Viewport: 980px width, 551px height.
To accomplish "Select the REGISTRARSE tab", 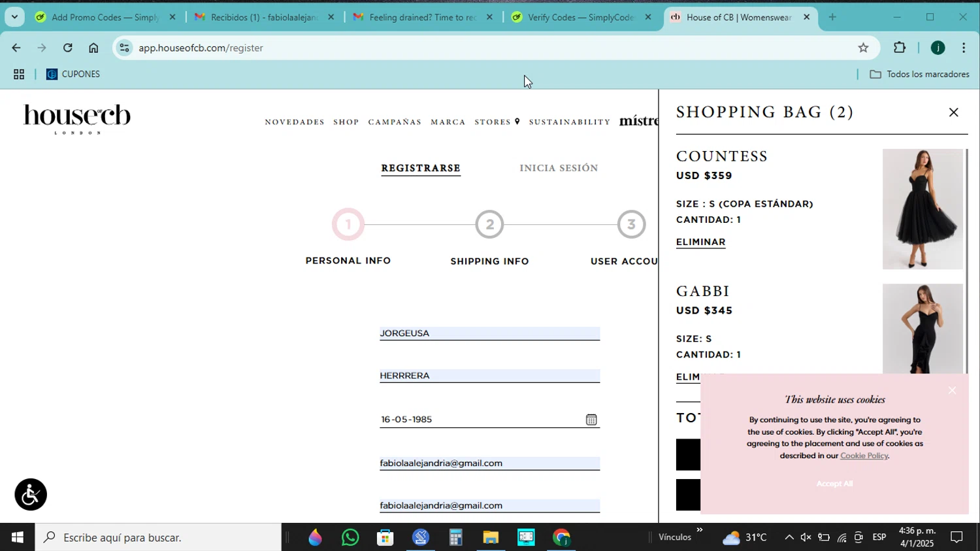I will coord(421,168).
